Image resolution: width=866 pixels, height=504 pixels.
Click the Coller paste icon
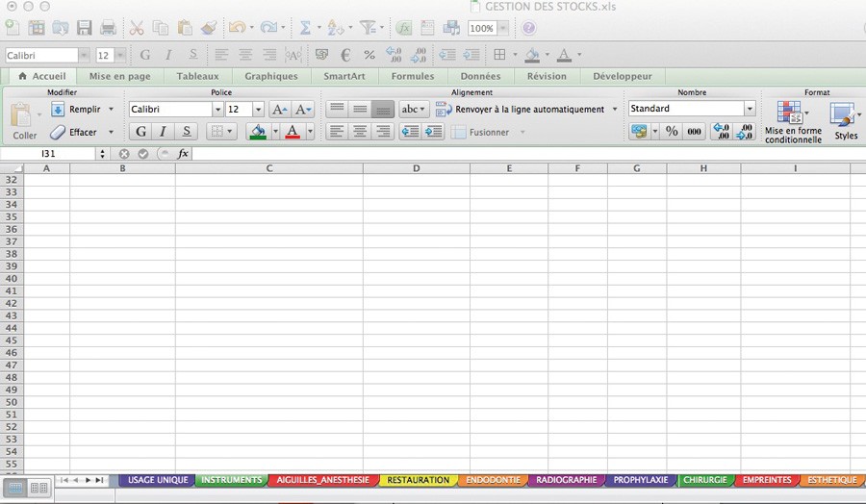point(23,120)
